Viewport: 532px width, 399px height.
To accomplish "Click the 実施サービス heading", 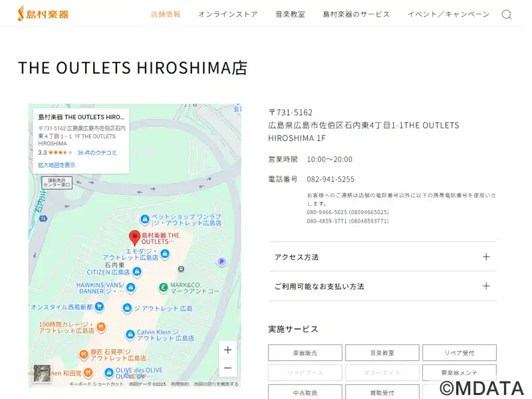I will tap(293, 329).
